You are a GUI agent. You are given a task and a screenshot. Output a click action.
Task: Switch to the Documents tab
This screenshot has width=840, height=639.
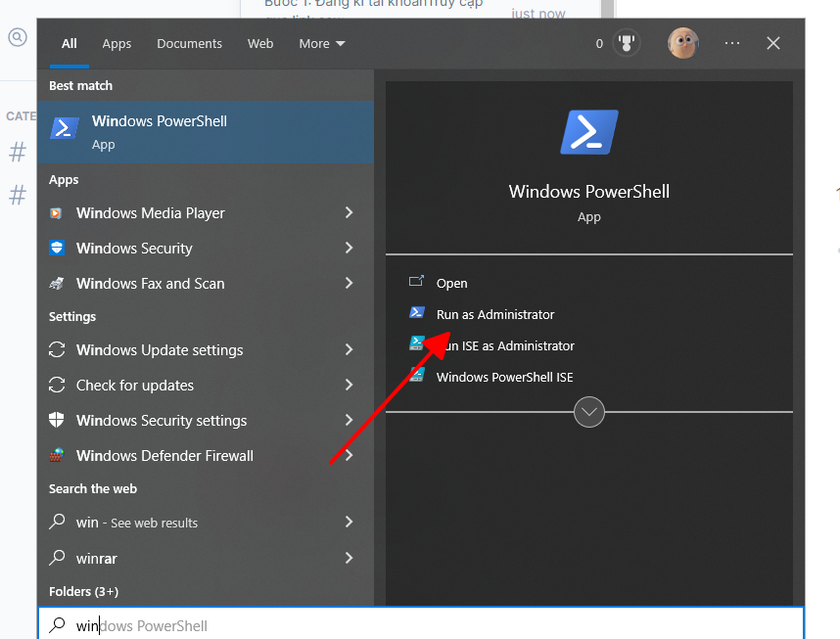(189, 43)
